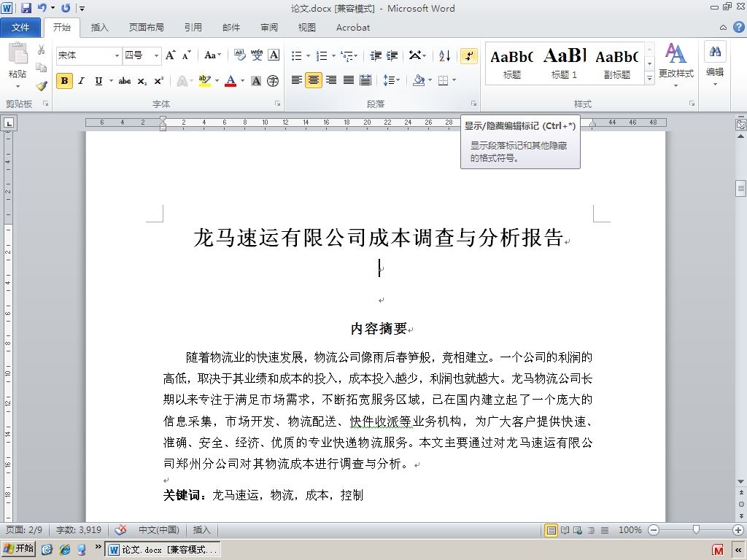Click the Zoom In plus button
Image resolution: width=747 pixels, height=560 pixels.
pos(738,530)
